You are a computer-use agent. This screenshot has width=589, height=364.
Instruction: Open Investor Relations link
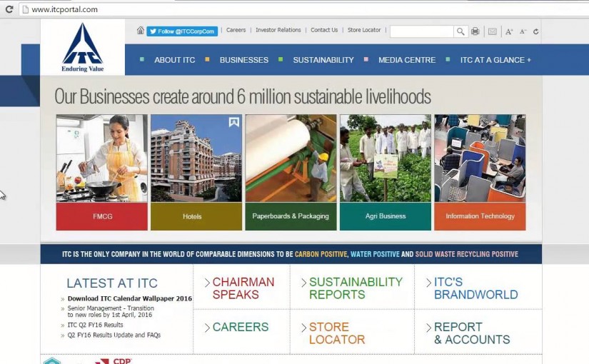pos(278,30)
